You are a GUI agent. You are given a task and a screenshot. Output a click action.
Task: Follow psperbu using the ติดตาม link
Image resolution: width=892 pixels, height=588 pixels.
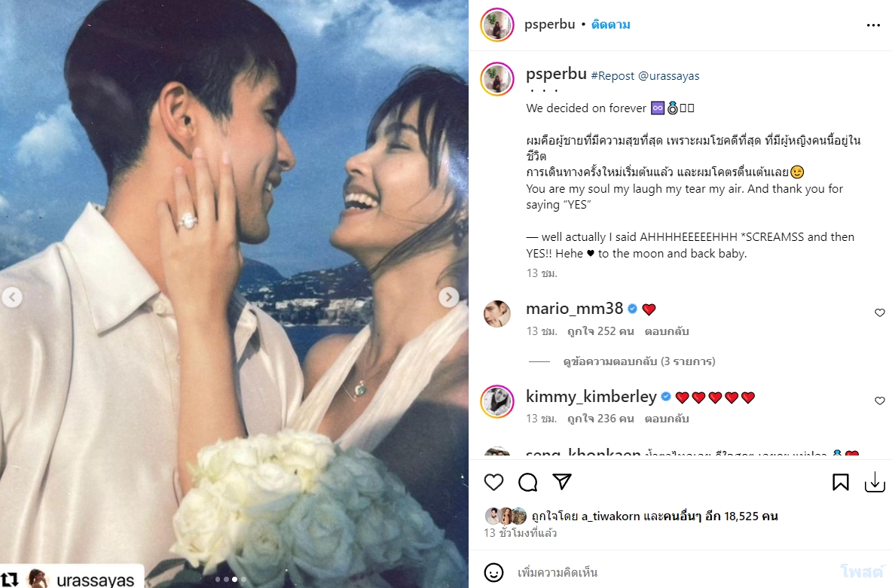click(610, 24)
